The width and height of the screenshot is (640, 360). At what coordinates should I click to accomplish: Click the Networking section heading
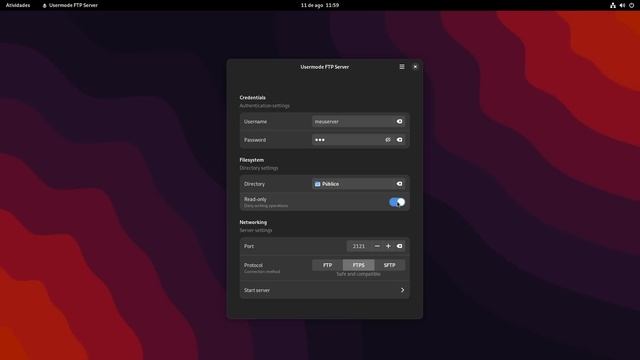(x=253, y=222)
